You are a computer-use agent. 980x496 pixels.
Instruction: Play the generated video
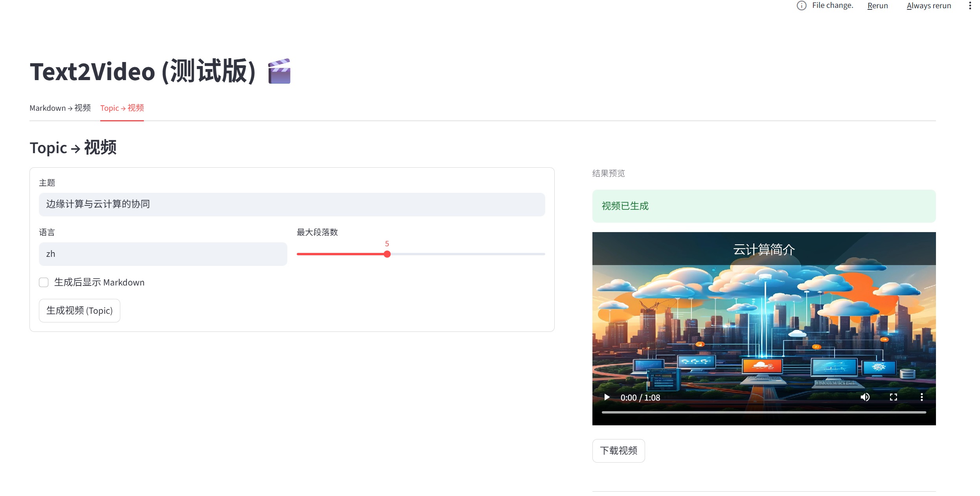(607, 397)
